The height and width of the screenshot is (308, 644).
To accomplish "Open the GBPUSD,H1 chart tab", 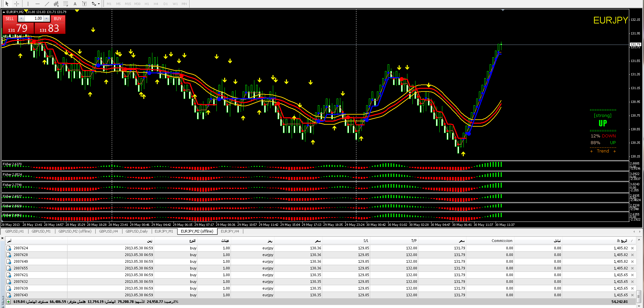I will coord(14,231).
